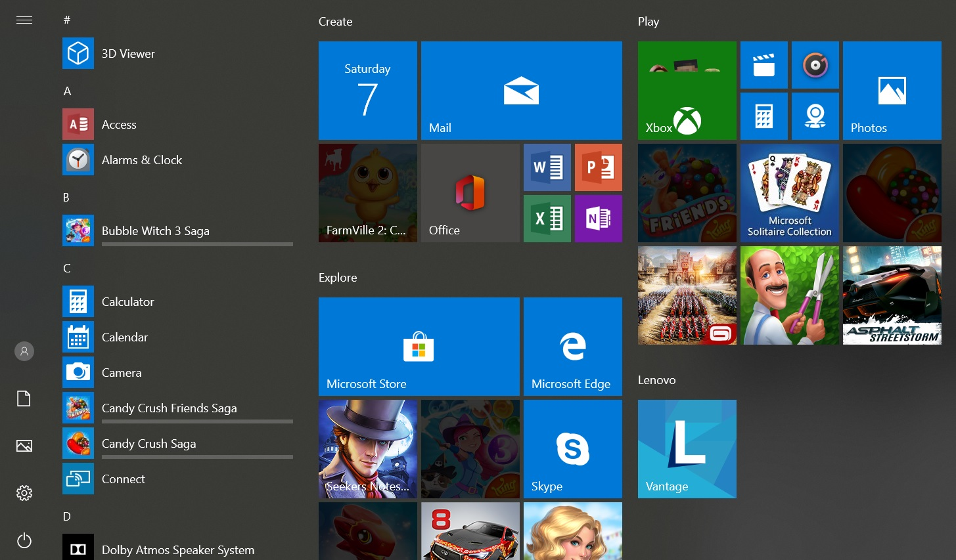
Task: Open the Mail tile
Action: pos(522,91)
